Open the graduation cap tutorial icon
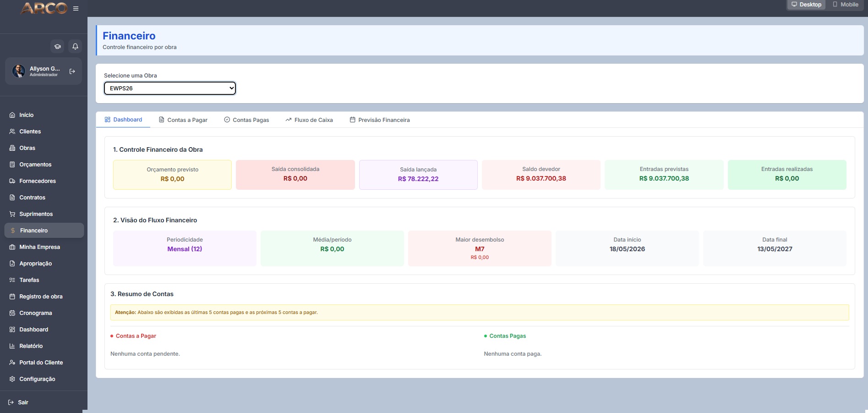 [58, 46]
